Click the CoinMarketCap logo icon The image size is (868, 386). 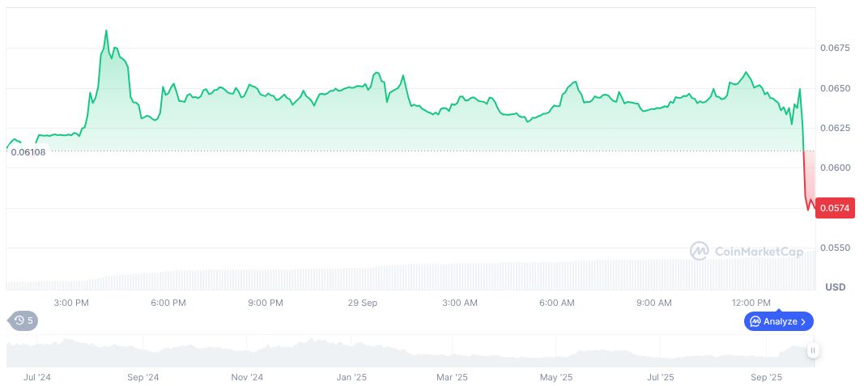pyautogui.click(x=699, y=252)
